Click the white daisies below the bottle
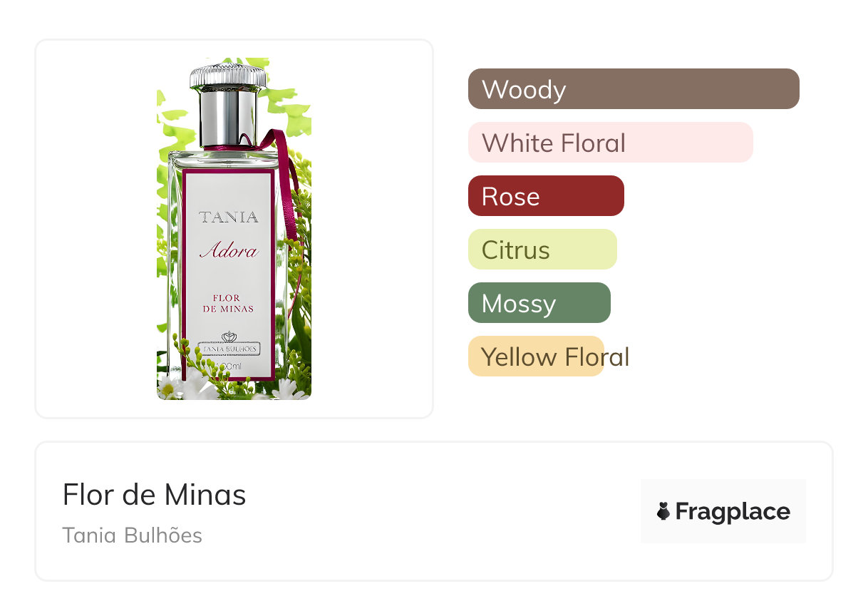 171,387
